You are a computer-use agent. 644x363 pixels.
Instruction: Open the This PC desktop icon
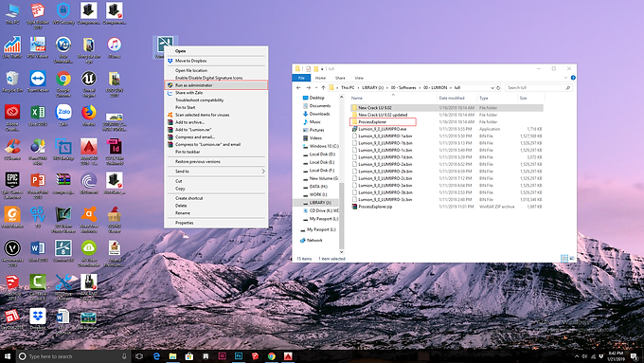12,13
